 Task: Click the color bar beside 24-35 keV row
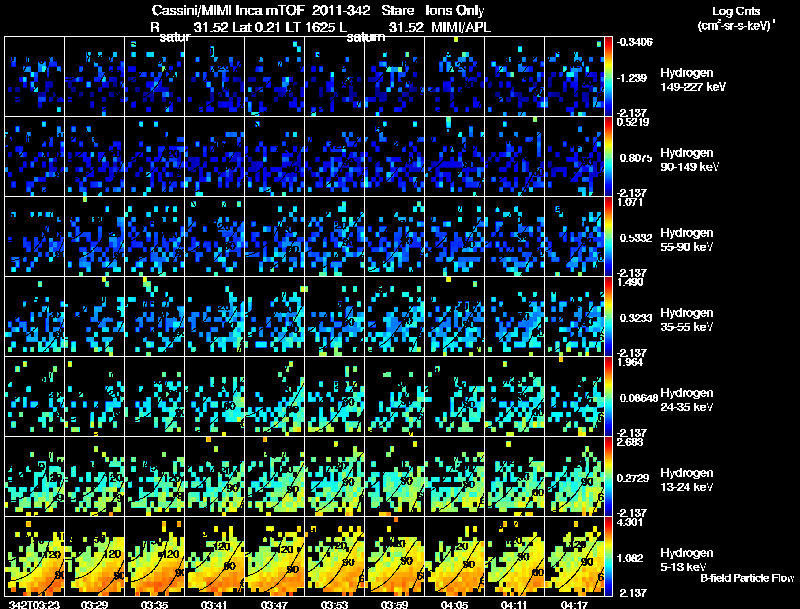point(608,396)
